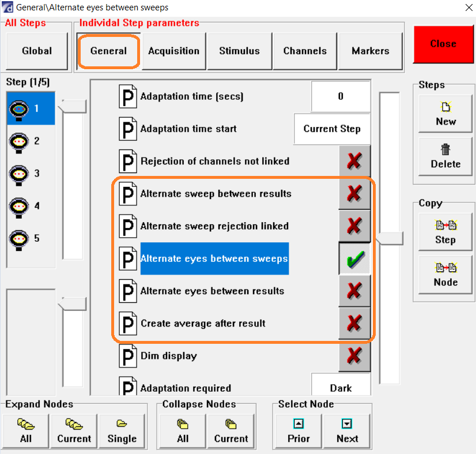The image size is (476, 454).
Task: Toggle Dim display option
Action: coord(354,356)
